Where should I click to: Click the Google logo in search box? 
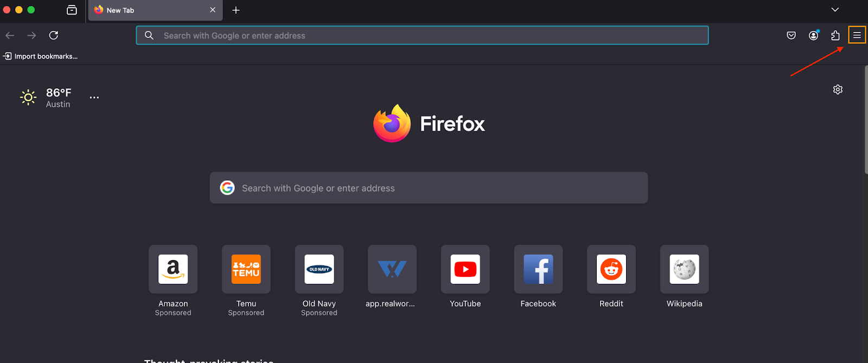coord(227,188)
